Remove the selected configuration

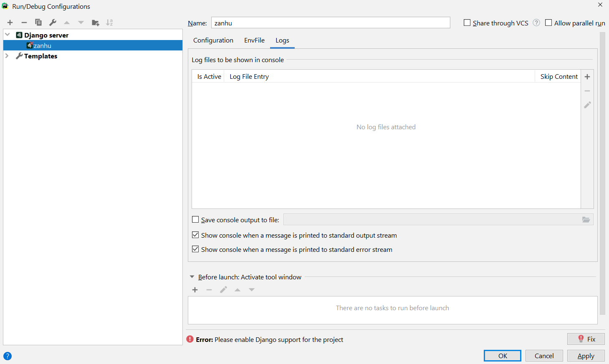click(x=24, y=23)
